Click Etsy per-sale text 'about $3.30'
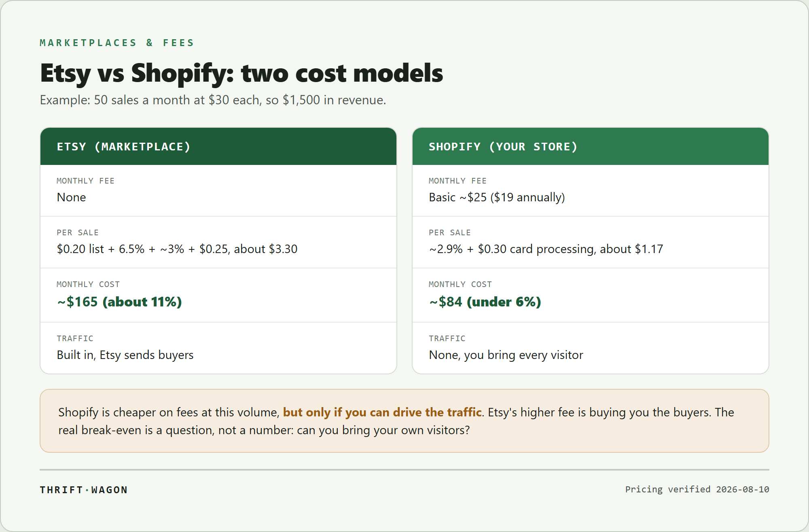809x532 pixels. (x=266, y=249)
